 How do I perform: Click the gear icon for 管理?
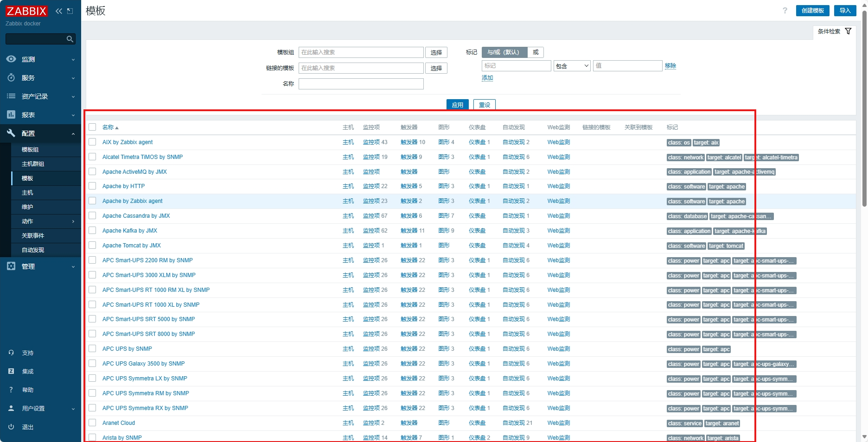[x=11, y=266]
